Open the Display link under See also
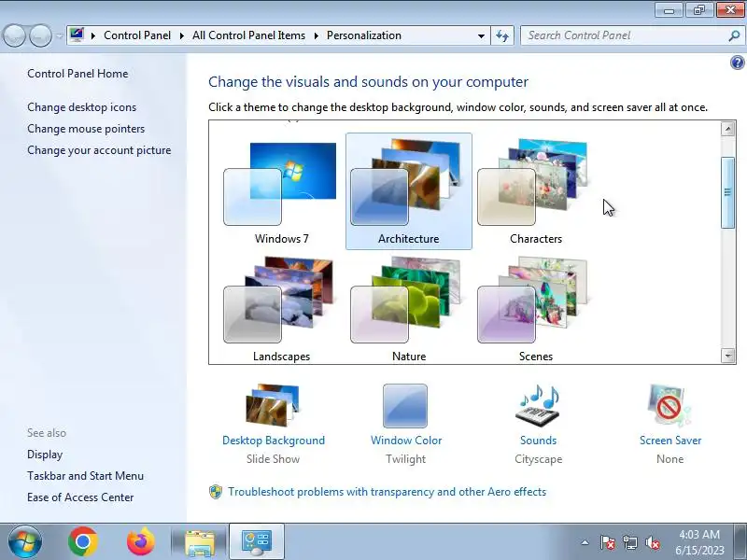 click(45, 455)
